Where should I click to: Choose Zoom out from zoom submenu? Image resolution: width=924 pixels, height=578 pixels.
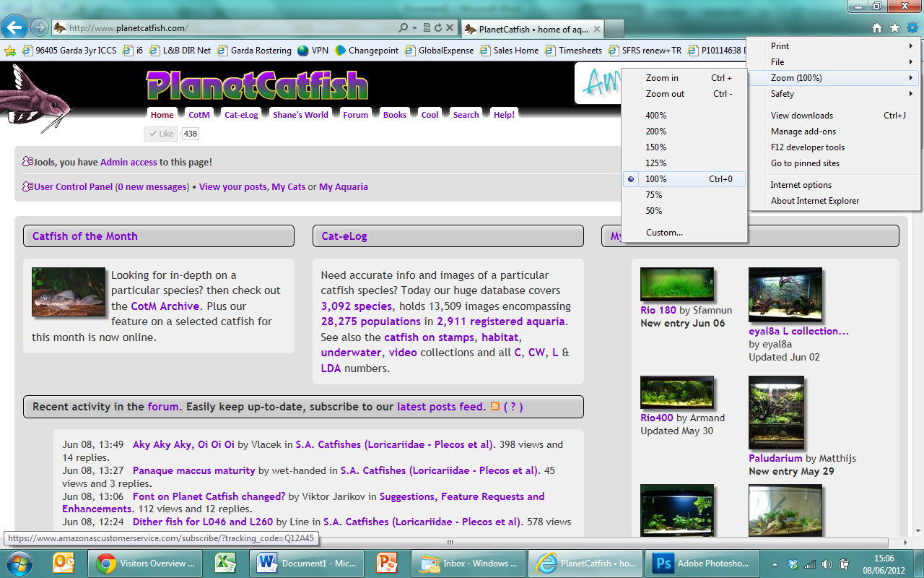click(x=684, y=94)
